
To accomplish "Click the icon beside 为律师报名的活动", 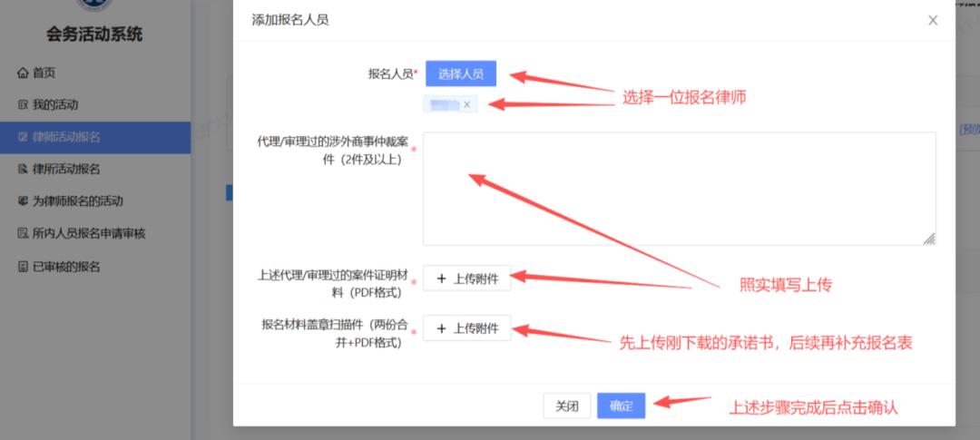I will [x=24, y=201].
